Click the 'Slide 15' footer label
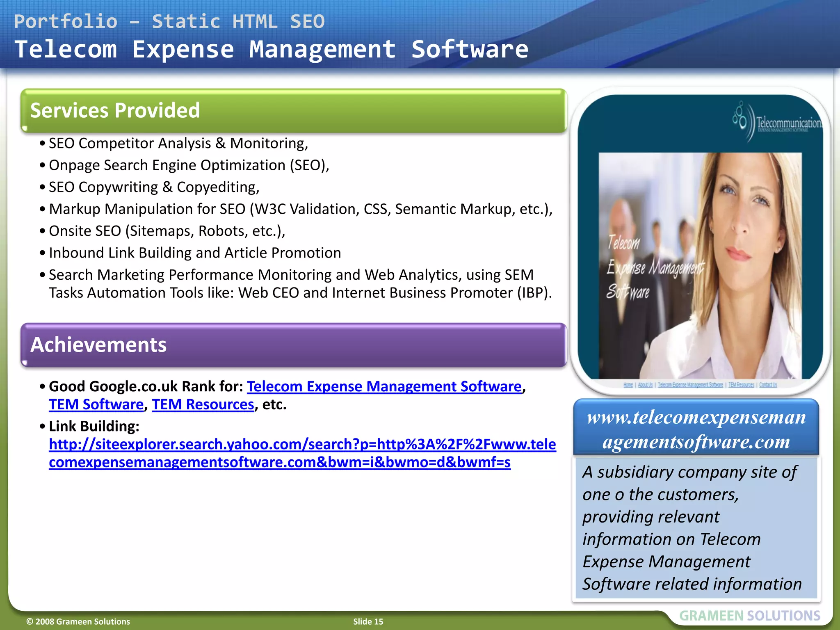 (x=368, y=621)
